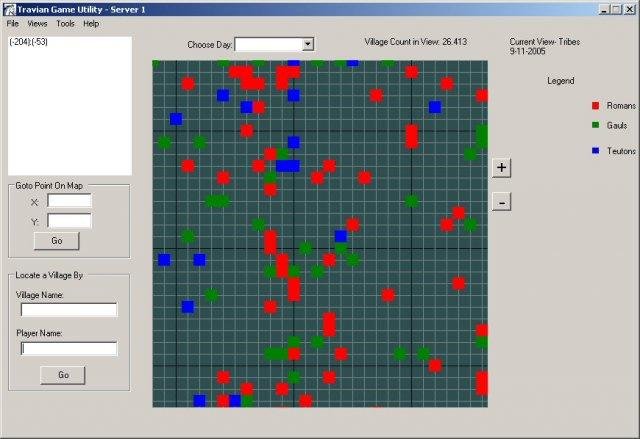This screenshot has width=640, height=439.
Task: Click the Village Name input field
Action: (69, 310)
